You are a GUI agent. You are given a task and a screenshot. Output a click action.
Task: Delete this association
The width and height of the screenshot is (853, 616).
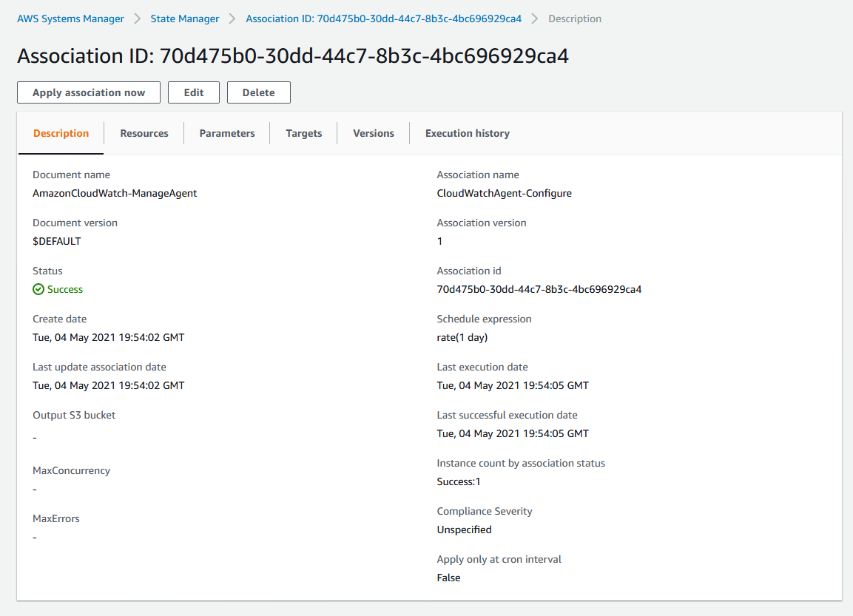point(258,92)
